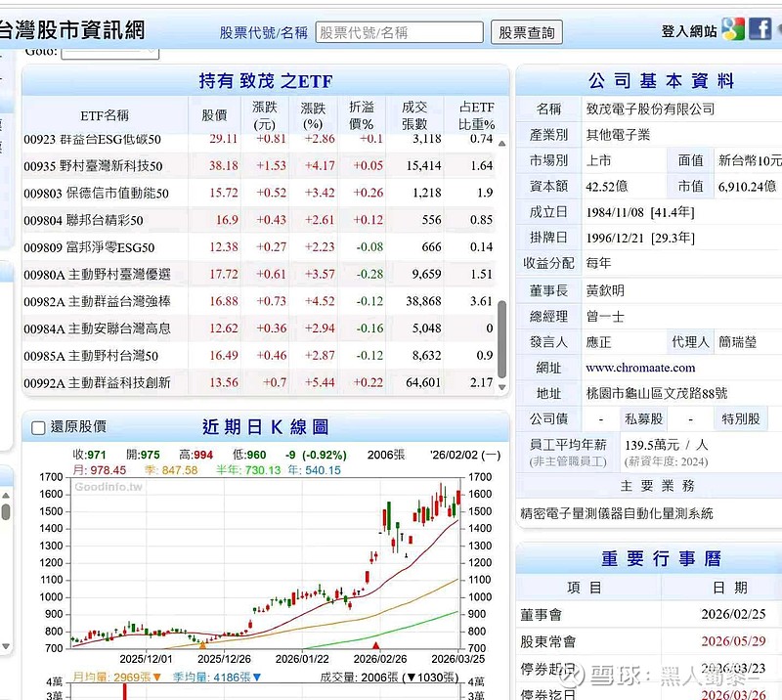Click the red triangle marker near 2026/02/26

point(376,645)
